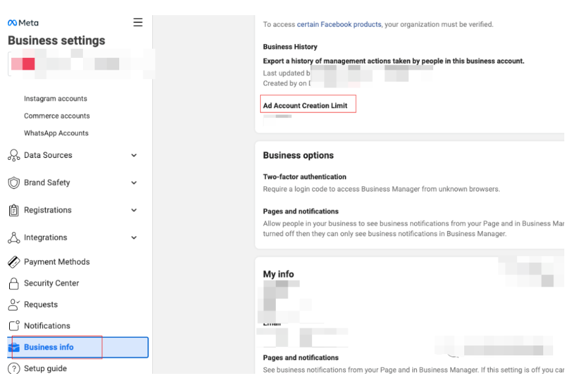Open Instagram accounts in sidebar
The width and height of the screenshot is (588, 385).
pyautogui.click(x=55, y=99)
